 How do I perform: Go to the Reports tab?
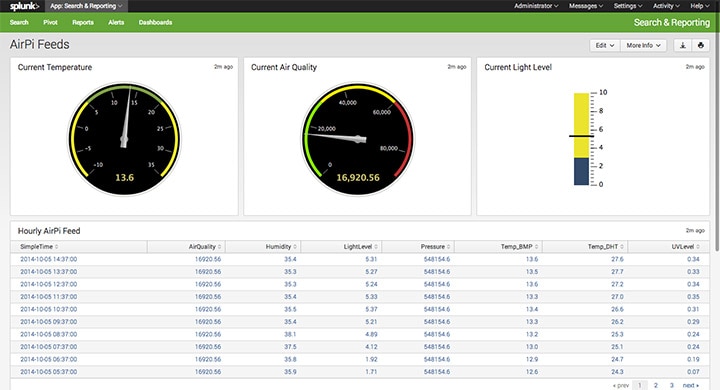click(x=83, y=23)
